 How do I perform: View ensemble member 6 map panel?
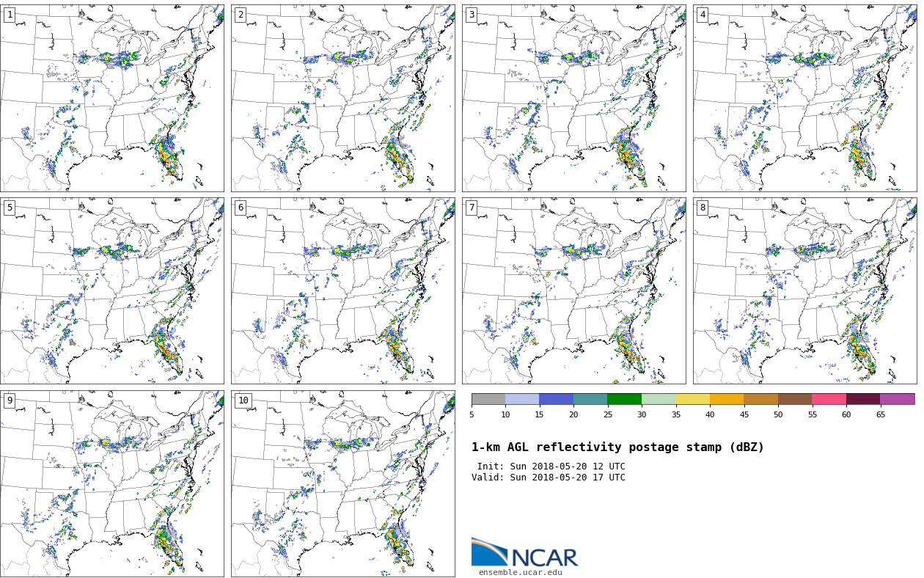[x=342, y=290]
